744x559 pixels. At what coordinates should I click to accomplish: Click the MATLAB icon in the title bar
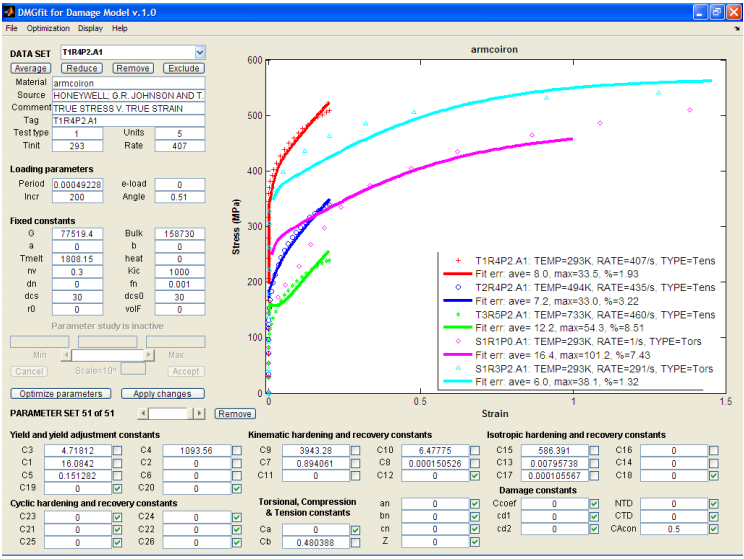pos(10,11)
